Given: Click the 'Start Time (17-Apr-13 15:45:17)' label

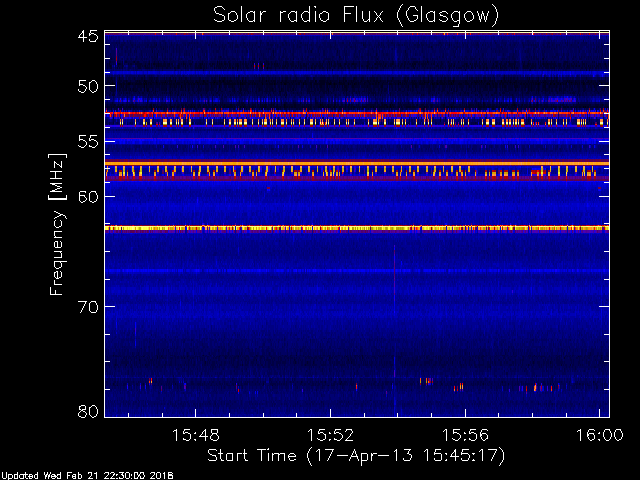Looking at the screenshot, I should click(356, 456).
